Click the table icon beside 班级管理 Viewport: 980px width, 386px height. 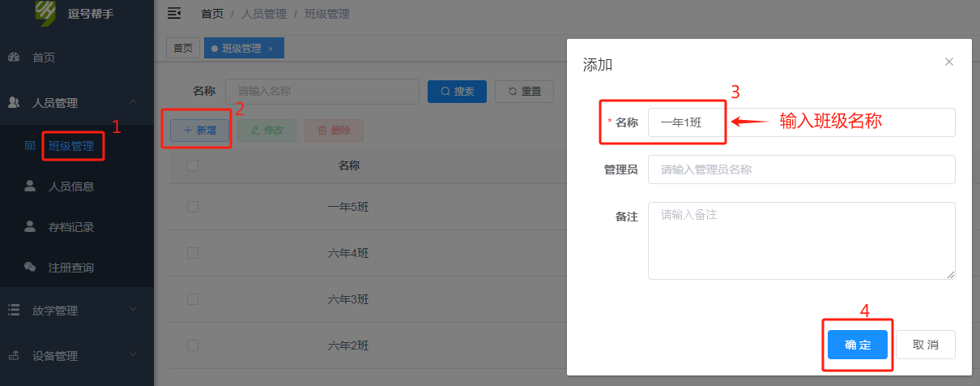[30, 146]
